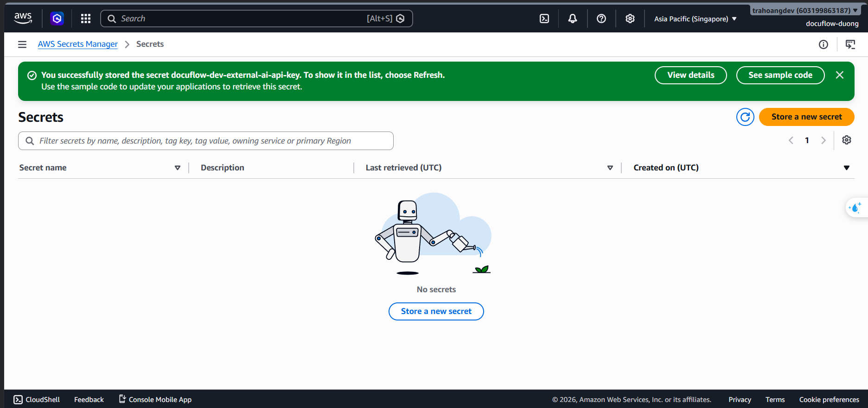Launch CloudShell from the top bar icon
Image resolution: width=868 pixels, height=408 pixels.
(x=544, y=19)
